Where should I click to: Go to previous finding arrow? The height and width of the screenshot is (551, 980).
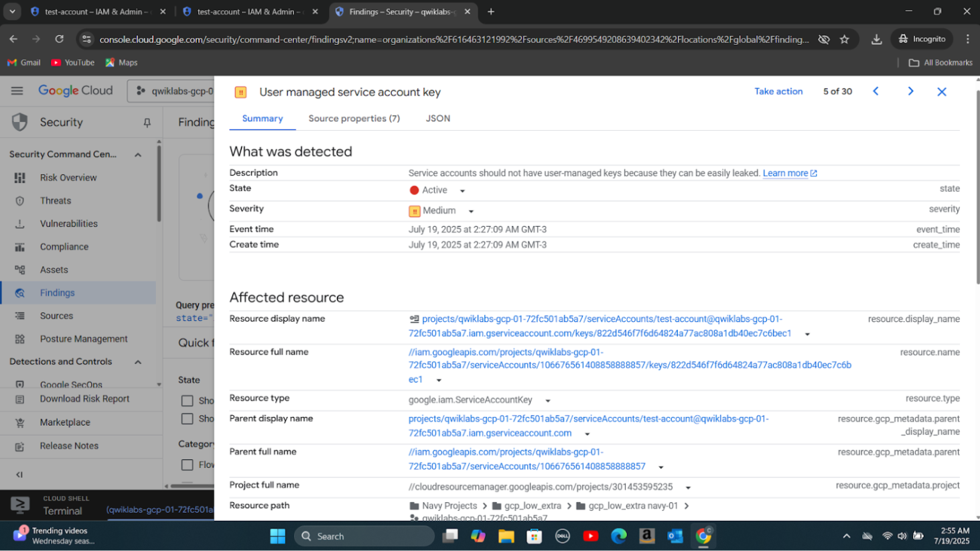(876, 91)
